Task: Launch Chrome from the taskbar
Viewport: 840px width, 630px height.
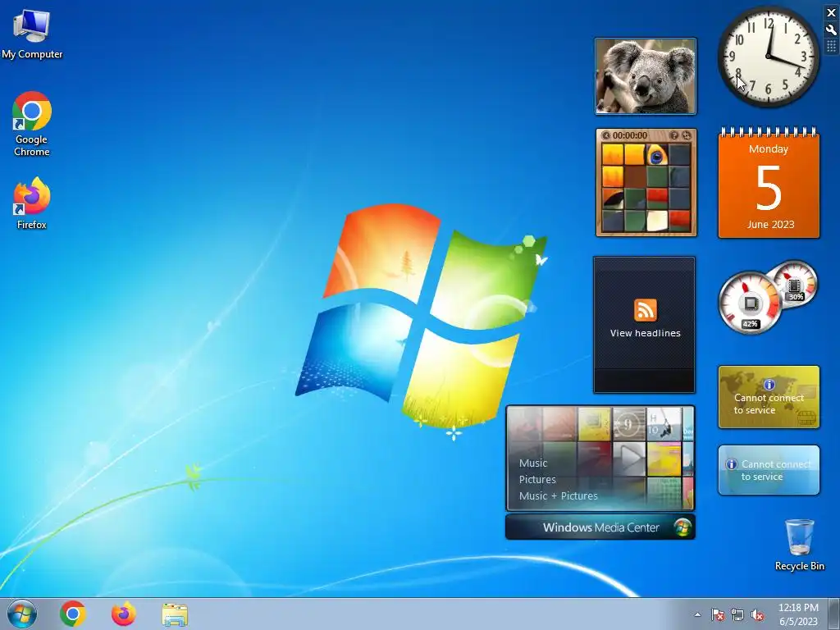Action: [x=73, y=614]
